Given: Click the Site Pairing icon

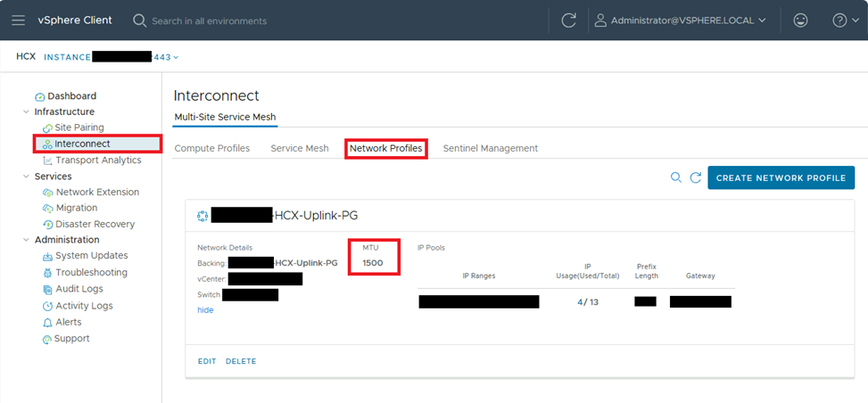Looking at the screenshot, I should [x=47, y=127].
